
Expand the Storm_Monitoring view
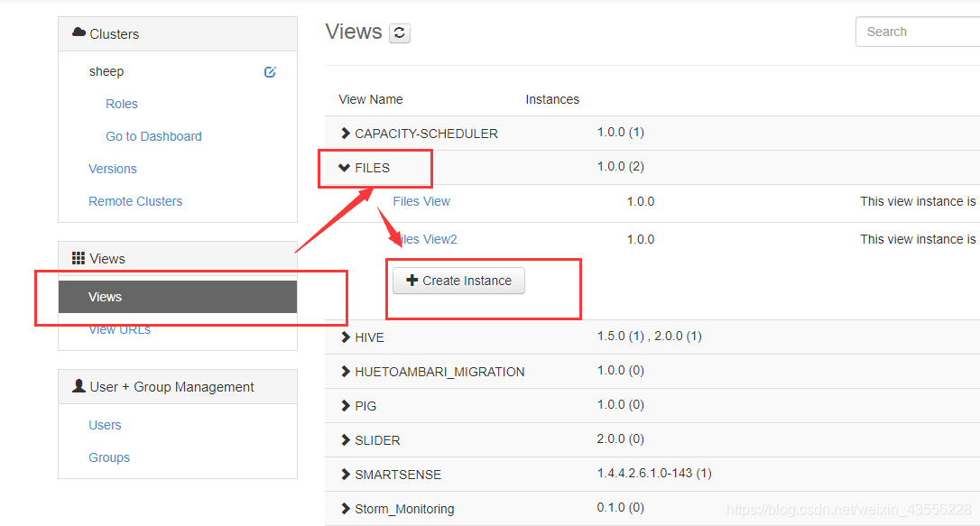(x=345, y=509)
